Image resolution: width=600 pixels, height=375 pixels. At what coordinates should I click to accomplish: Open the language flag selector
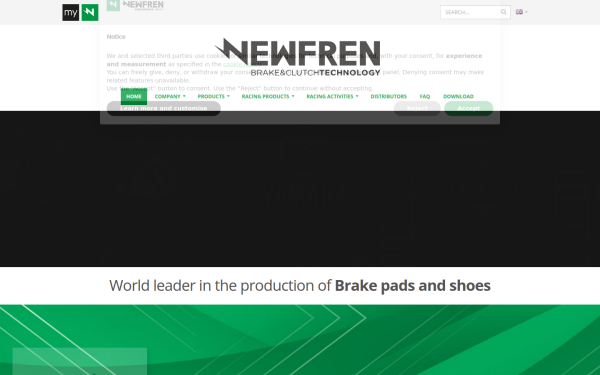coord(522,12)
